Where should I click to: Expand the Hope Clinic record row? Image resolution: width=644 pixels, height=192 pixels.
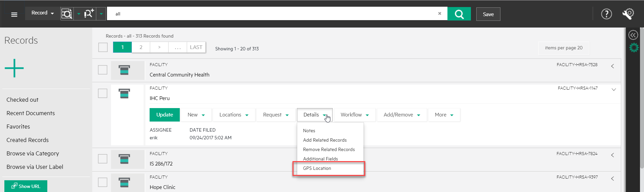pyautogui.click(x=612, y=179)
